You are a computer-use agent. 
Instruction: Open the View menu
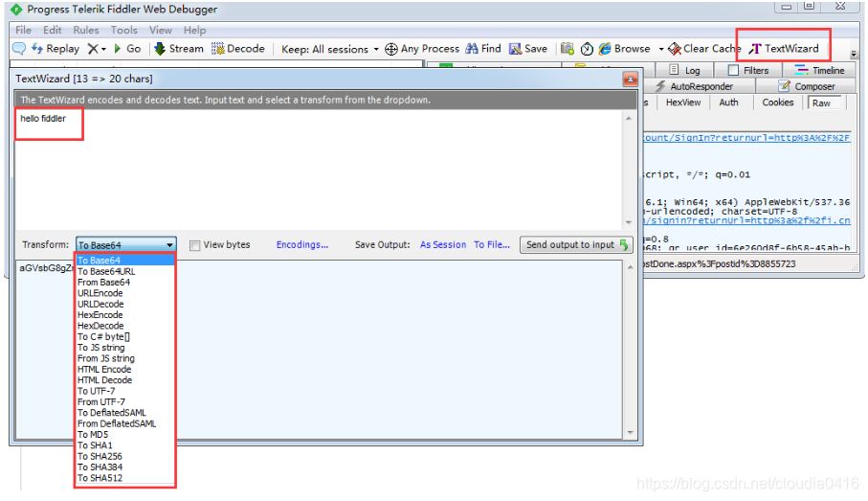point(161,30)
